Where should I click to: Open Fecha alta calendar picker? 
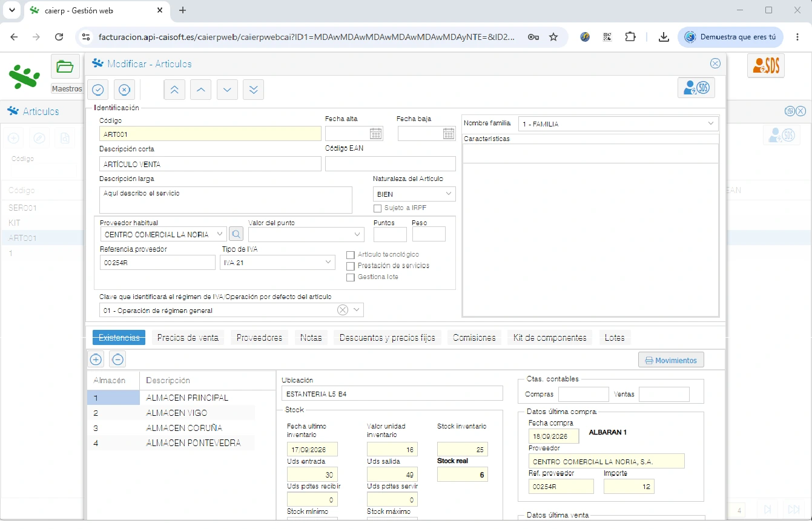point(375,134)
